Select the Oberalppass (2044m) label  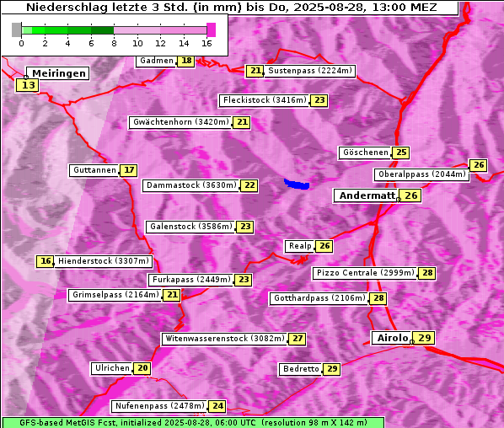421,174
